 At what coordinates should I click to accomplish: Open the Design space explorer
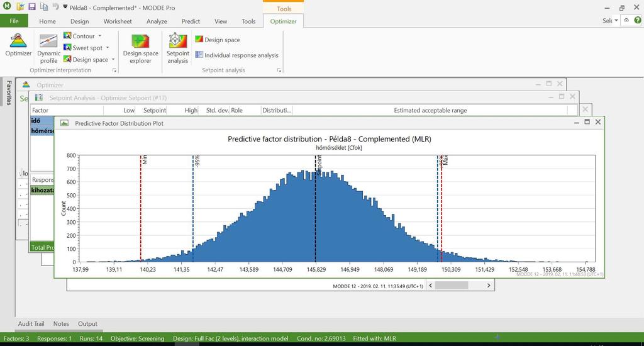(x=140, y=48)
